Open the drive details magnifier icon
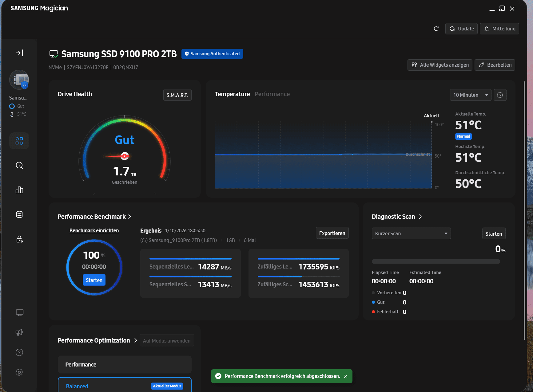The image size is (533, 392). click(19, 166)
